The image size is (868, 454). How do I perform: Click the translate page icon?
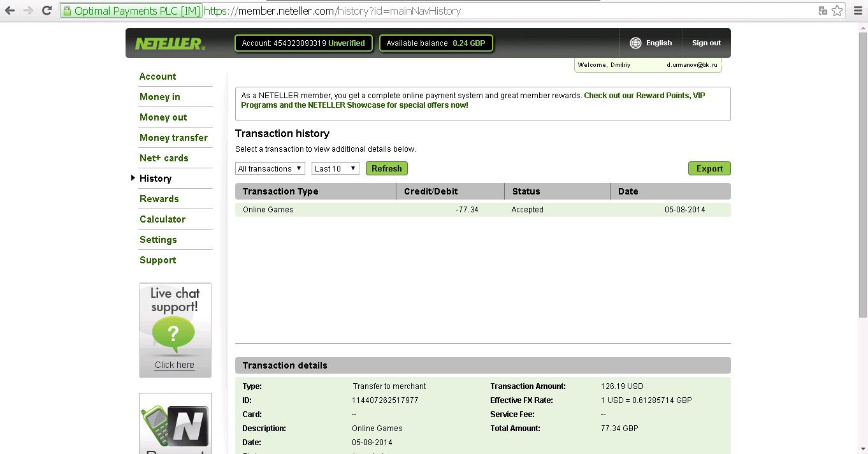[823, 11]
